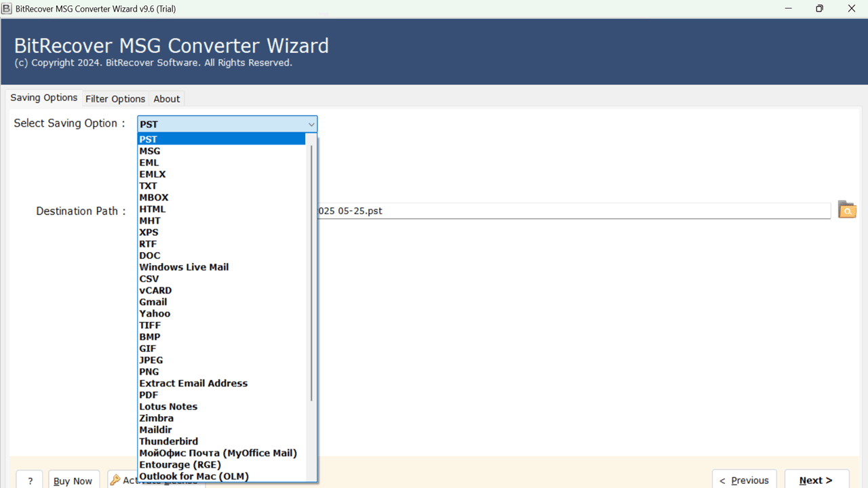
Task: Pick EMLX from the dropdown list
Action: (222, 174)
